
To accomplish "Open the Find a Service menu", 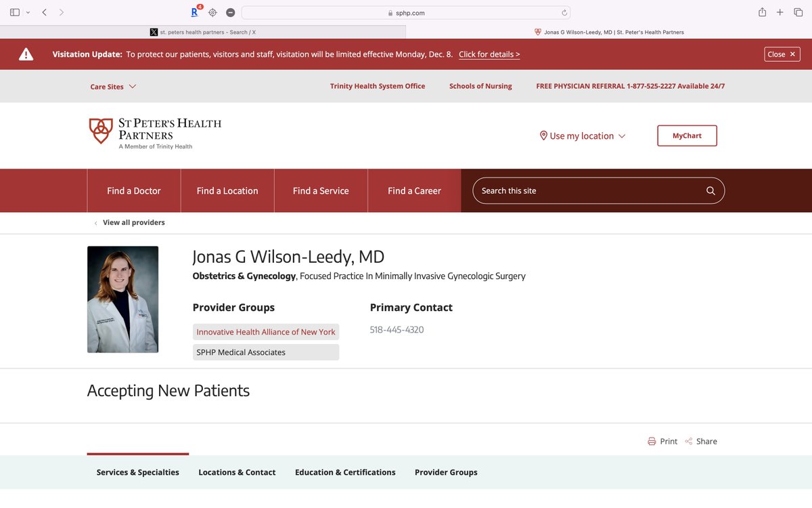I will pos(321,191).
